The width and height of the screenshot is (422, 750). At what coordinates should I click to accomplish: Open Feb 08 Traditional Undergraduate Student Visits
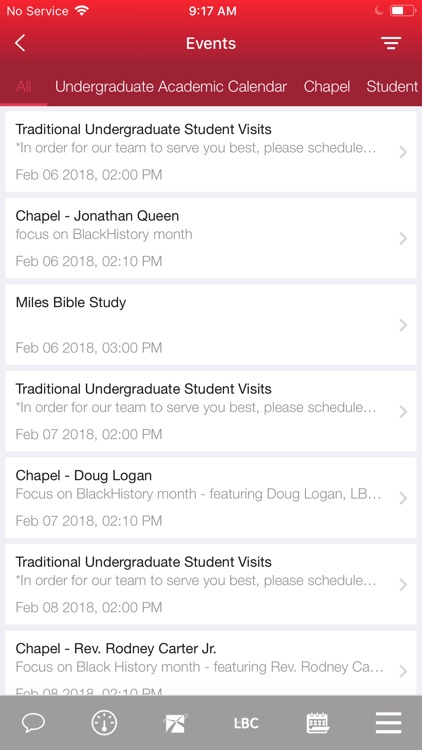tap(211, 584)
